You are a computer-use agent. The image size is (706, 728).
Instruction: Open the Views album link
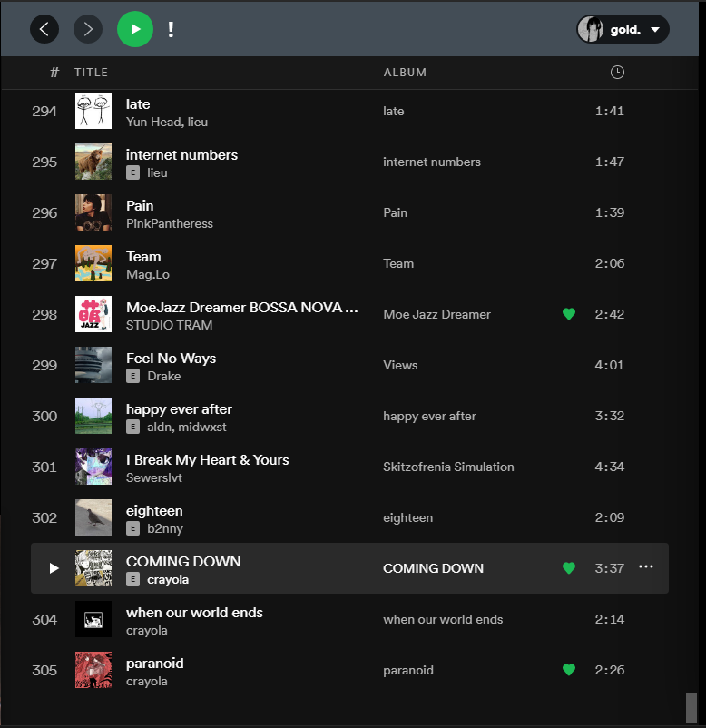400,365
